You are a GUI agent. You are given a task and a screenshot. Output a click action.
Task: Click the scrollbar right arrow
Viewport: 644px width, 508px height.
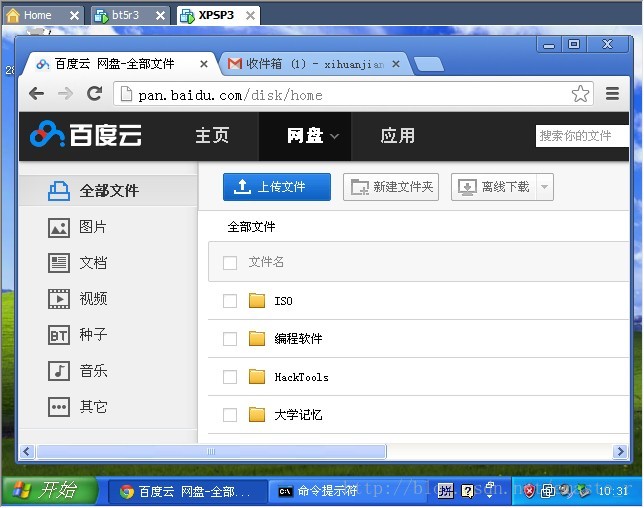620,452
